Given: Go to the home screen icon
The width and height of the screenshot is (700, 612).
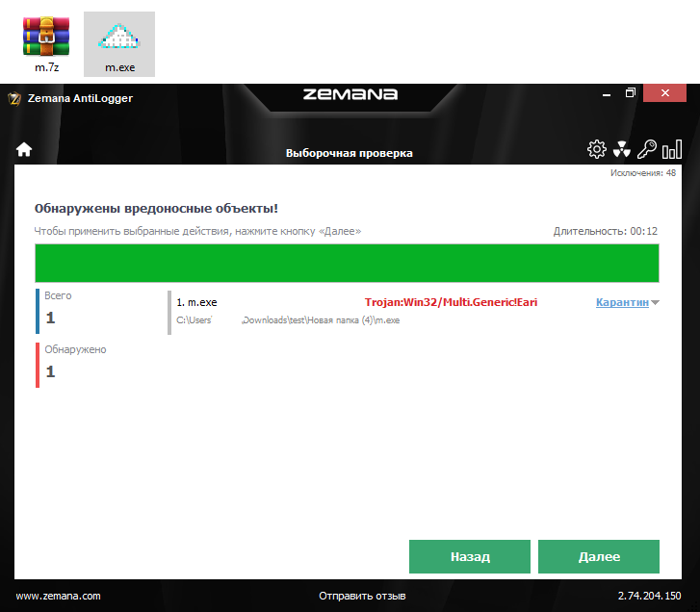Looking at the screenshot, I should [x=24, y=150].
